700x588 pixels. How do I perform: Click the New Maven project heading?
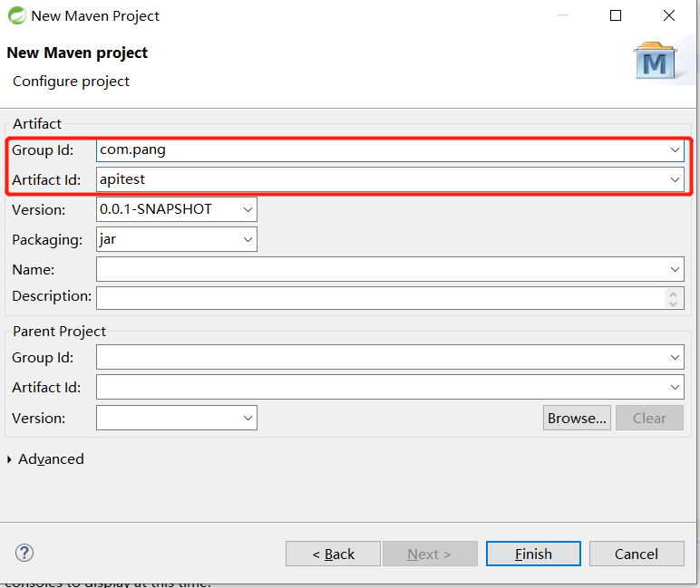[x=77, y=53]
